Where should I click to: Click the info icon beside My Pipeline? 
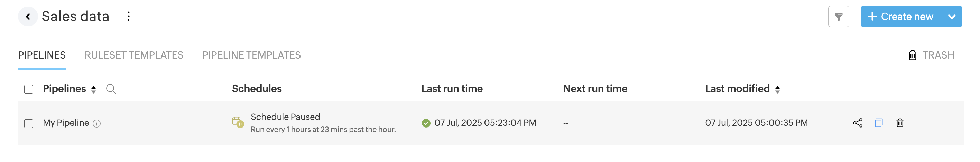click(96, 124)
